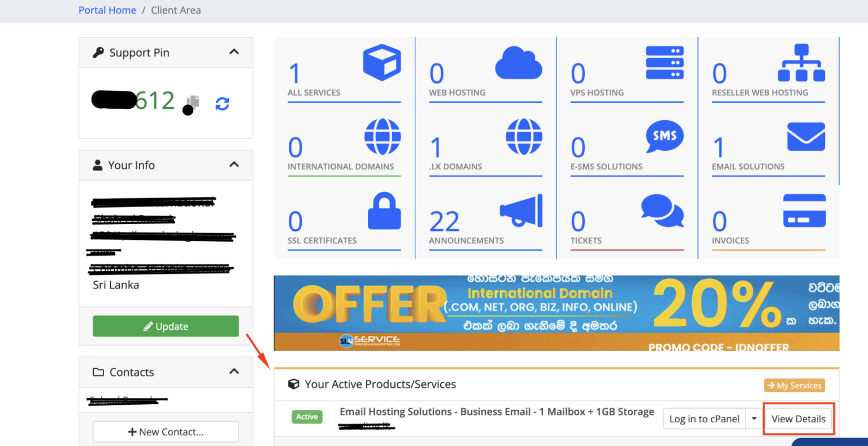Open Email Solutions envelope icon
This screenshot has width=868, height=446.
(x=806, y=137)
